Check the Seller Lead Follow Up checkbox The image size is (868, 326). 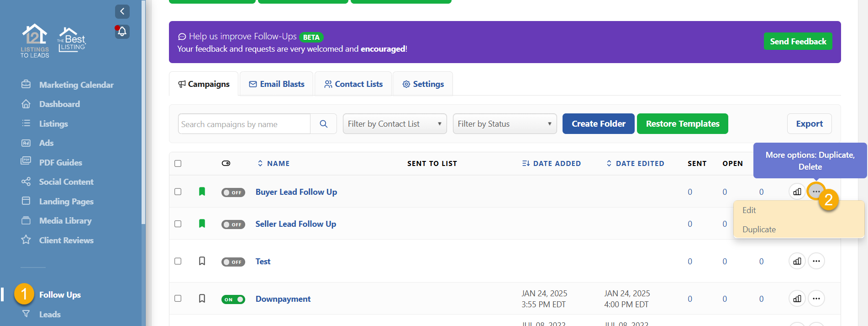pyautogui.click(x=178, y=224)
